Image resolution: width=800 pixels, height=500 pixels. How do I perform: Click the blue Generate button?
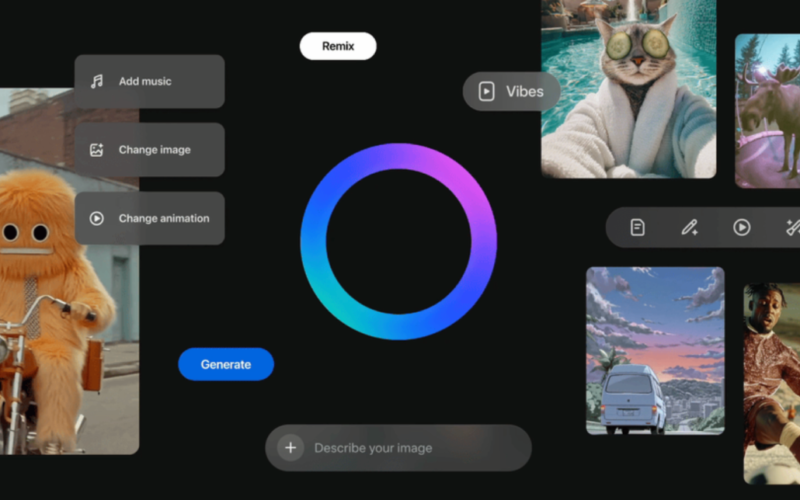click(x=226, y=364)
